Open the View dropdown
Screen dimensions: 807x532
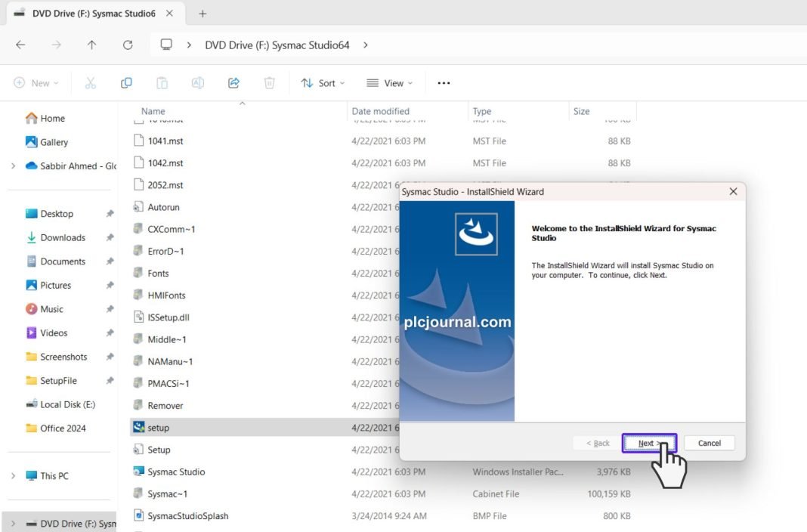click(388, 83)
